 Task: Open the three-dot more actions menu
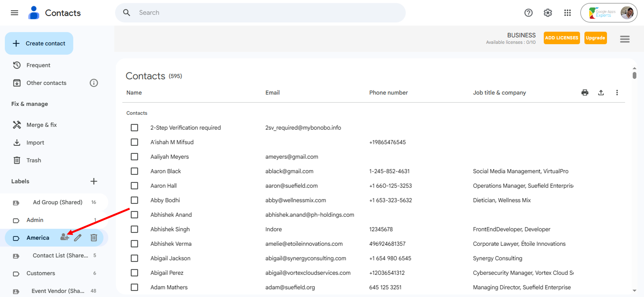(x=617, y=93)
